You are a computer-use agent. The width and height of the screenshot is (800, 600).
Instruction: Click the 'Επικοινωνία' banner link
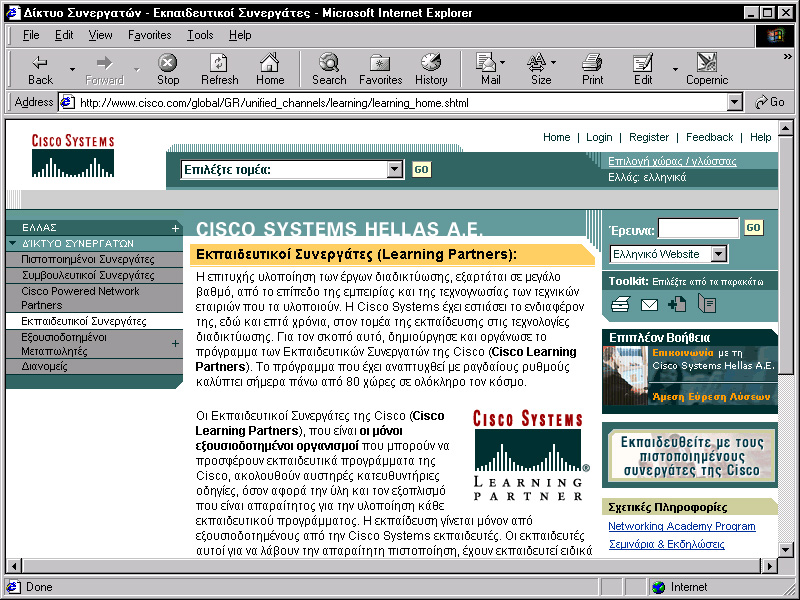tap(683, 353)
